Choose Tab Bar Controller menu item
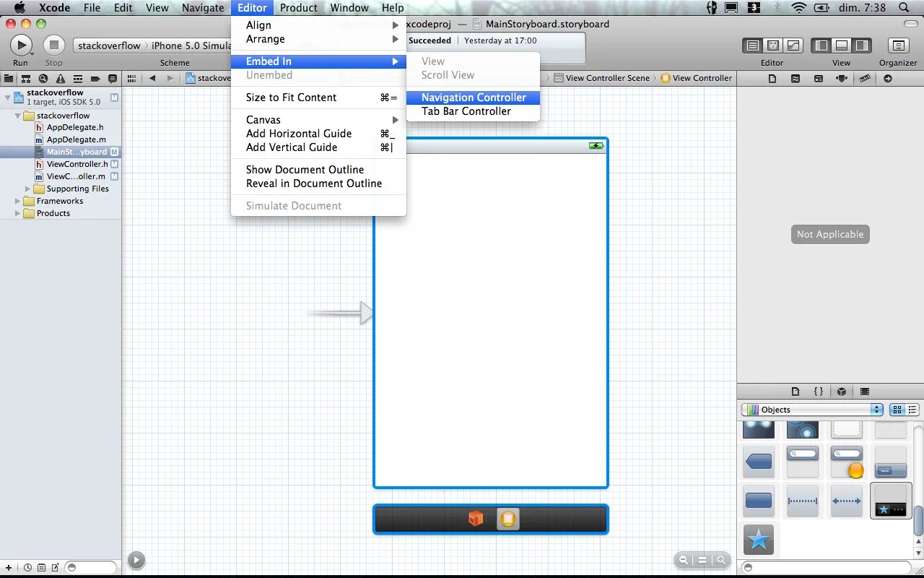924x578 pixels. pyautogui.click(x=473, y=111)
